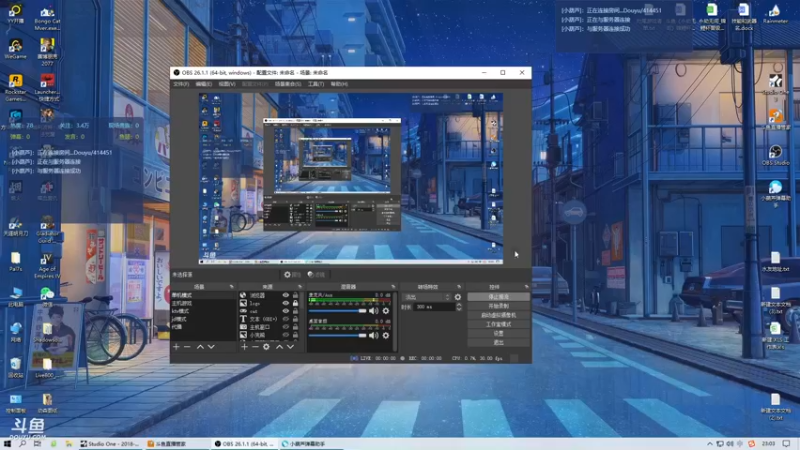The image size is (800, 450).
Task: Toggle lock on cat source
Action: pyautogui.click(x=295, y=311)
